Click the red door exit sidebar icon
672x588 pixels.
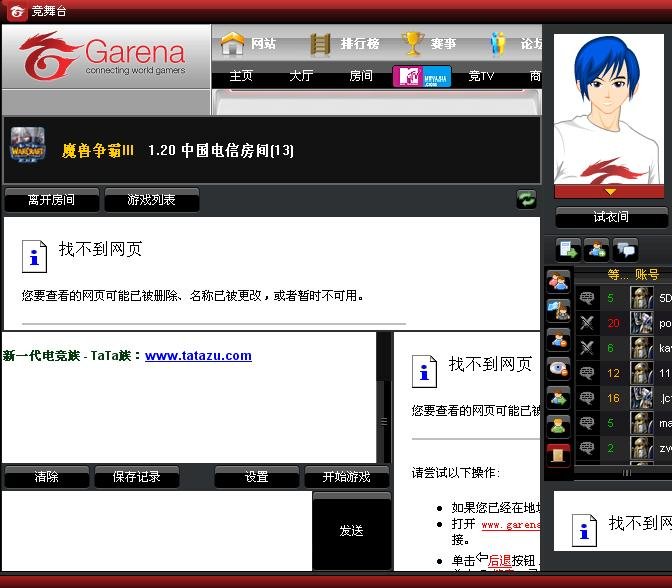[558, 455]
